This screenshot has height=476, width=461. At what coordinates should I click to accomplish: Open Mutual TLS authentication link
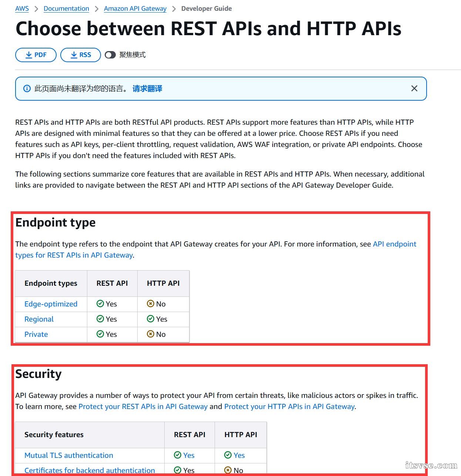(x=69, y=455)
